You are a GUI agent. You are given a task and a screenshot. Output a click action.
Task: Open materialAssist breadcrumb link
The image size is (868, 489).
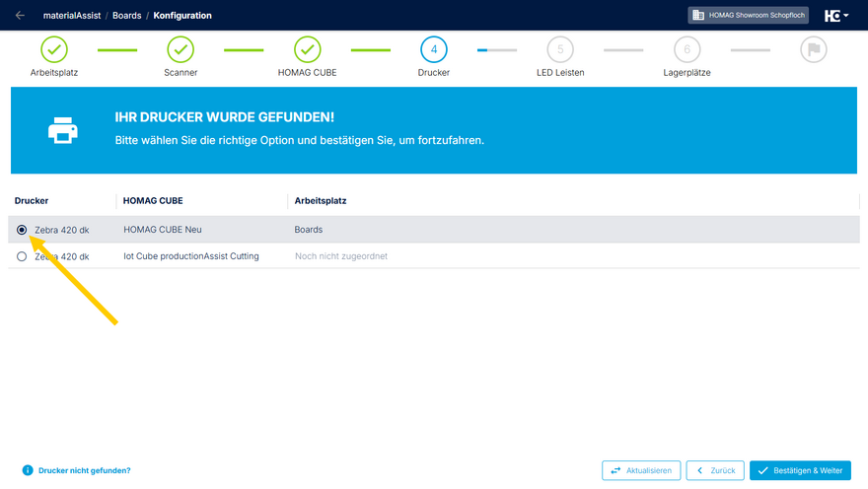coord(72,16)
